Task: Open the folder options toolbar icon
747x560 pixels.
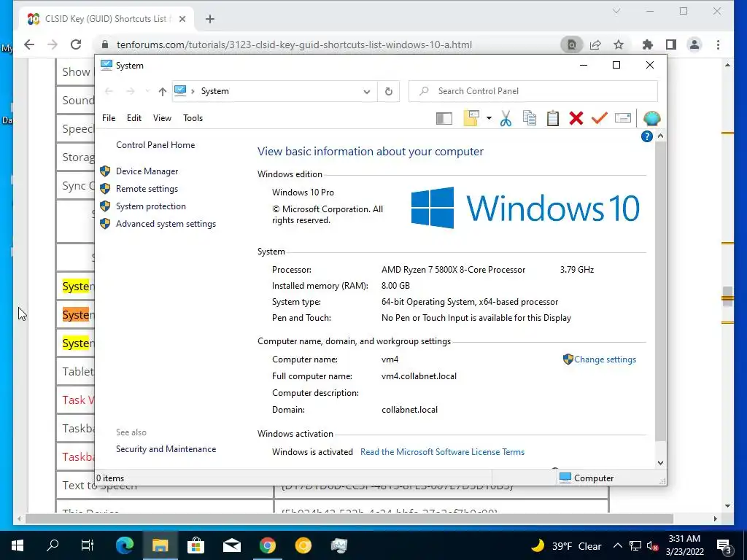Action: (x=471, y=118)
